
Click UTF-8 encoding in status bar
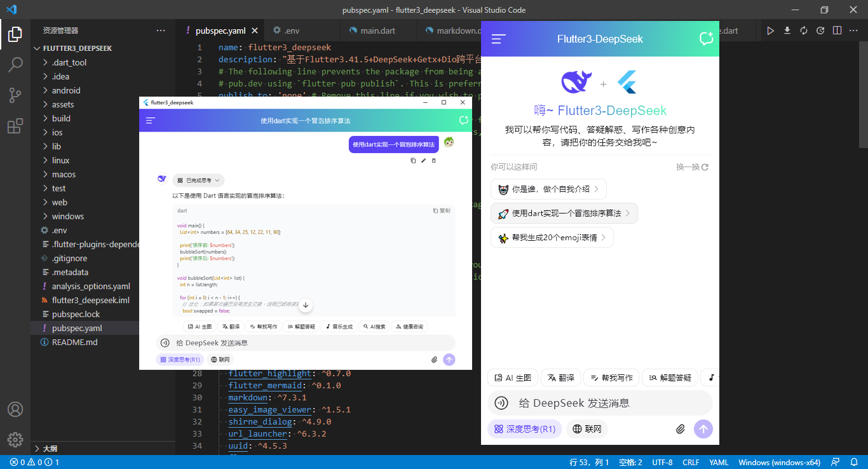pyautogui.click(x=662, y=462)
